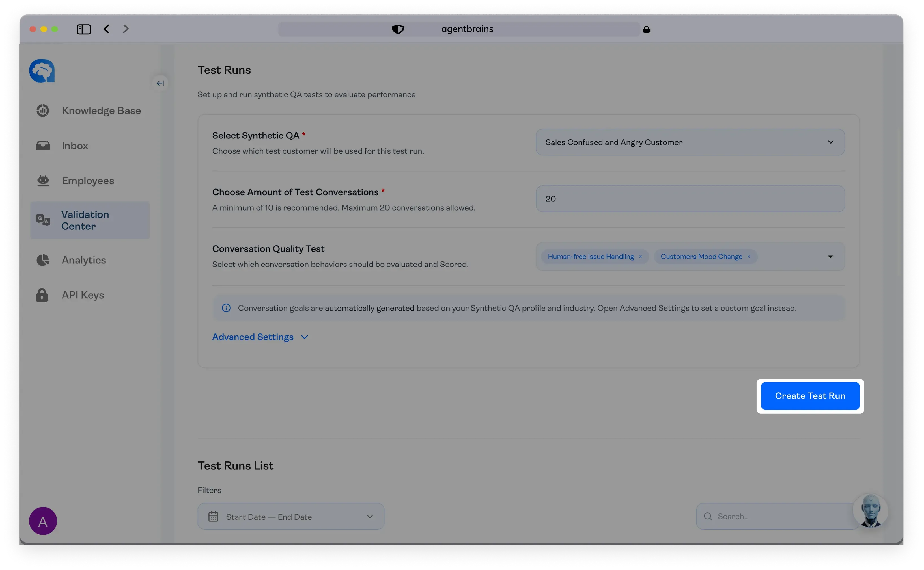Click the test conversations amount field

[x=690, y=199]
